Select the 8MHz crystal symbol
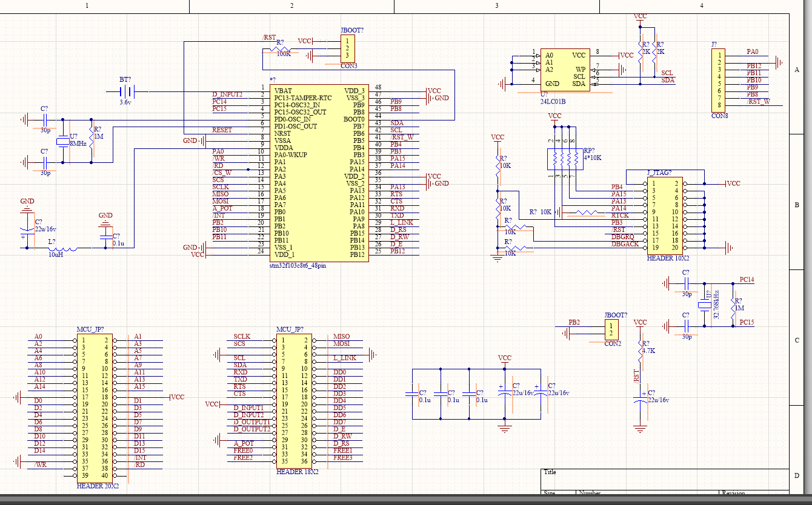The height and width of the screenshot is (505, 812). [63, 142]
